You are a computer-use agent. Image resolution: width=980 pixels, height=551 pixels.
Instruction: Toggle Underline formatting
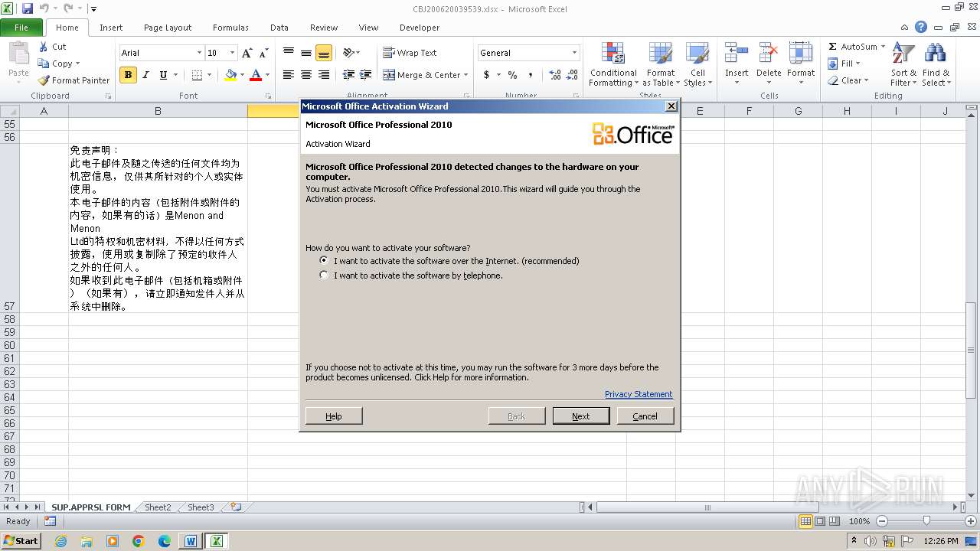tap(163, 75)
